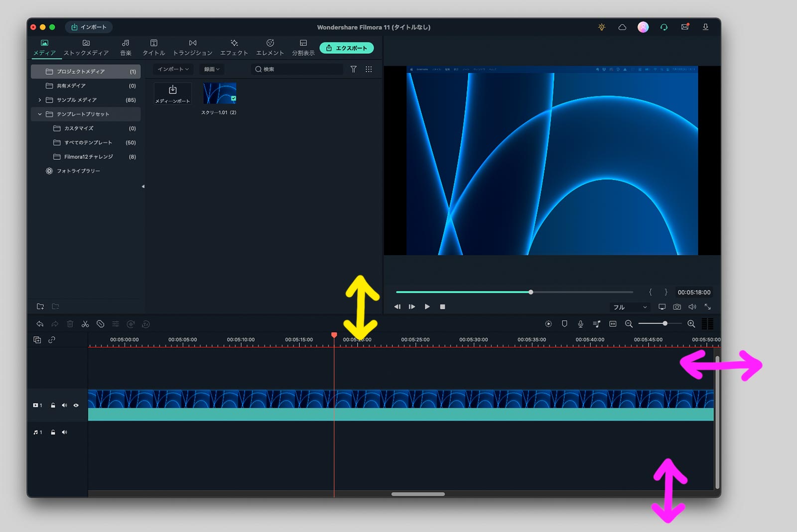Click the エクスポート button
Viewport: 797px width, 532px height.
(x=346, y=48)
